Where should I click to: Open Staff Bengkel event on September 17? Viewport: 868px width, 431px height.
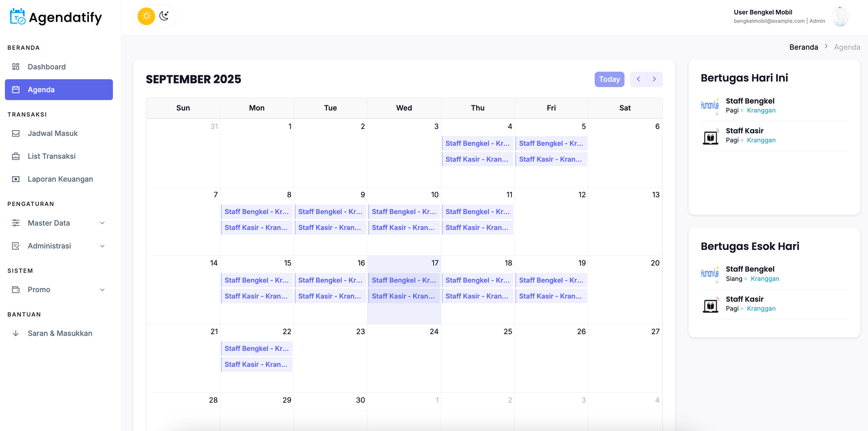click(x=404, y=280)
